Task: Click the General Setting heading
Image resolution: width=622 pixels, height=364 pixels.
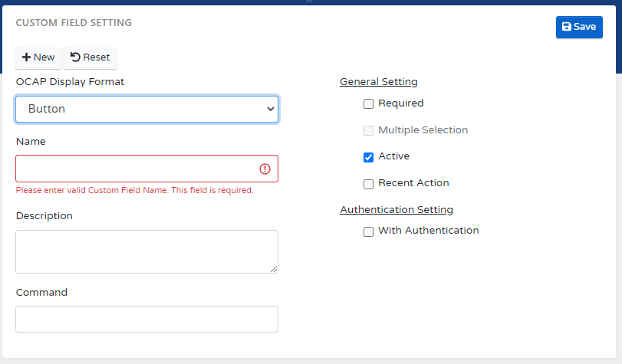Action: (378, 82)
